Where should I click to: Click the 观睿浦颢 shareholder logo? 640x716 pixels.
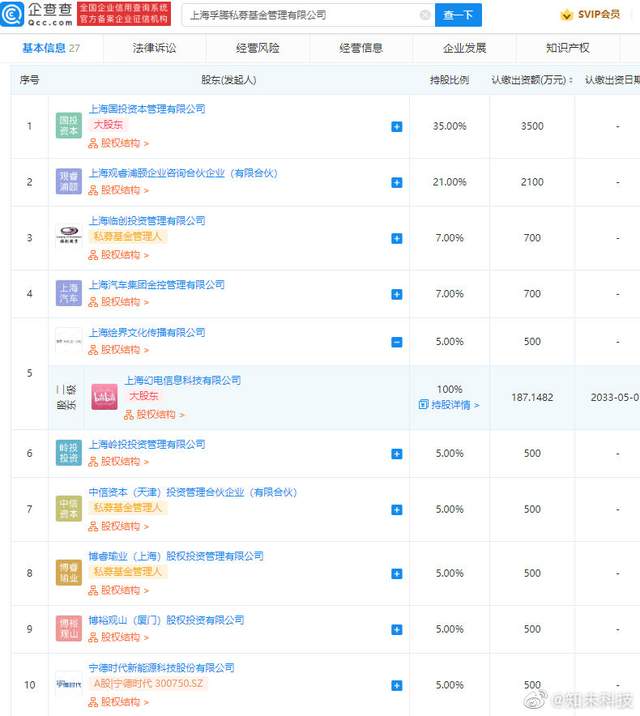point(68,182)
